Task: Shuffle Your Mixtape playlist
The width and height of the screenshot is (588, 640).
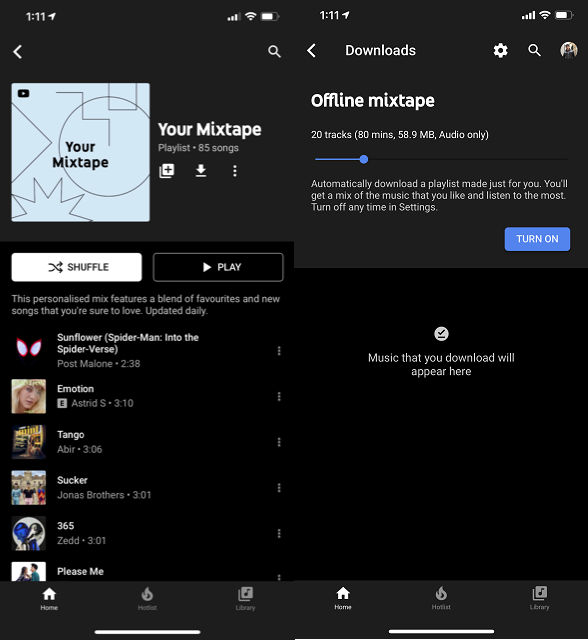Action: (77, 267)
